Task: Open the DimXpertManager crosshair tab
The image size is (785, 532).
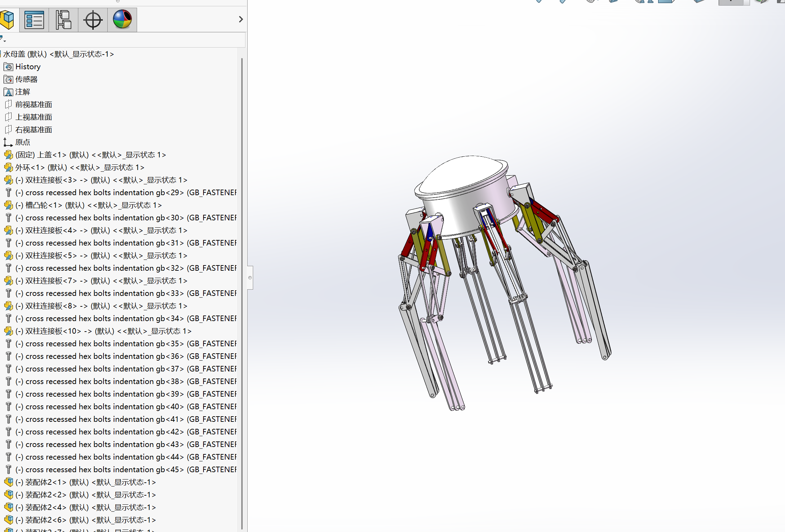Action: point(93,20)
